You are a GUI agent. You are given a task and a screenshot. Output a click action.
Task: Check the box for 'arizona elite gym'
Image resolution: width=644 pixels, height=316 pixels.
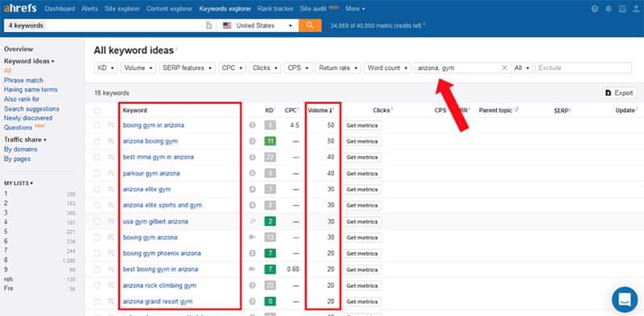(97, 189)
